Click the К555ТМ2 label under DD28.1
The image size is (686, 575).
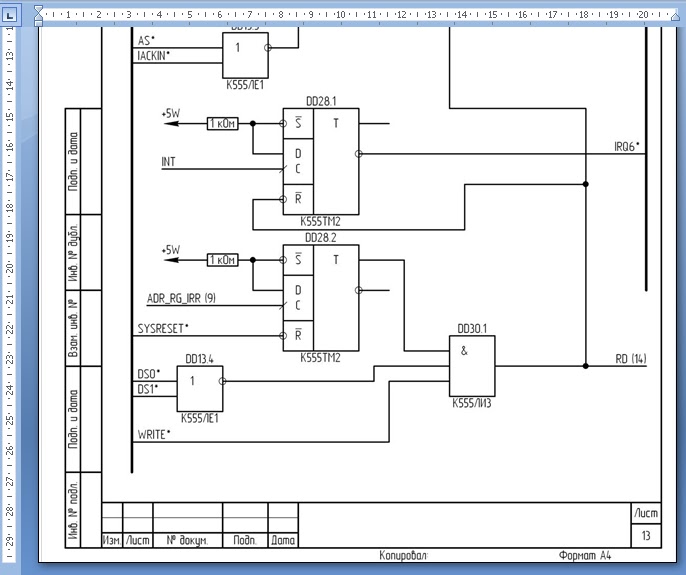tap(320, 221)
